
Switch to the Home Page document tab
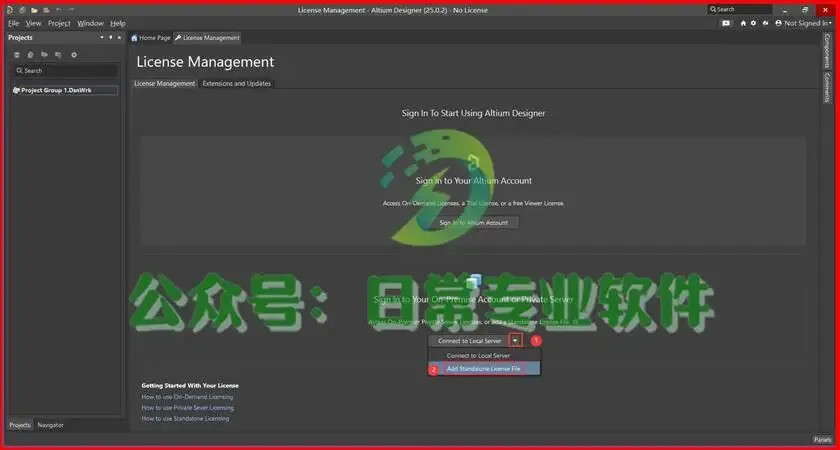[x=151, y=38]
